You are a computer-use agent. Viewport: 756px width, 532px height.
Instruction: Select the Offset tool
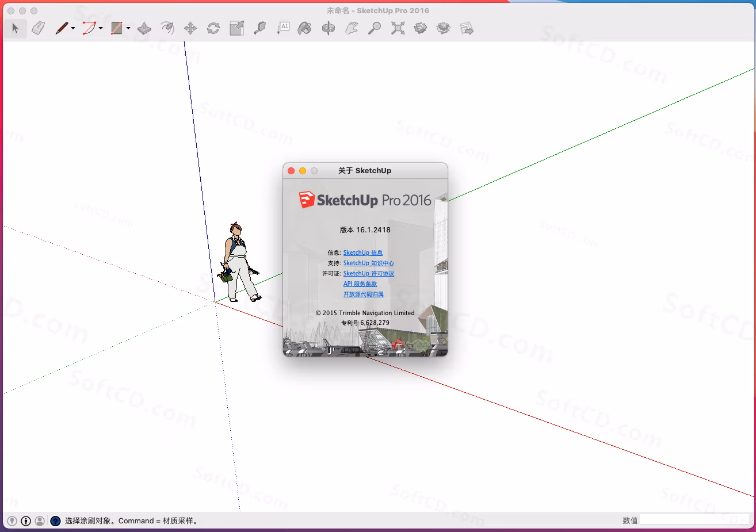[x=167, y=28]
